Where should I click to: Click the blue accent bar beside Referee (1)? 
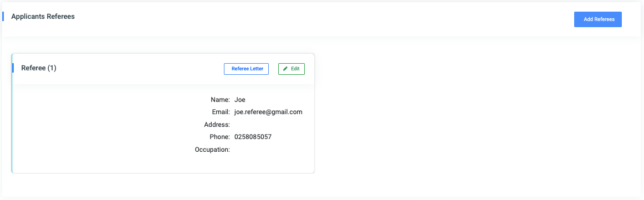point(13,68)
